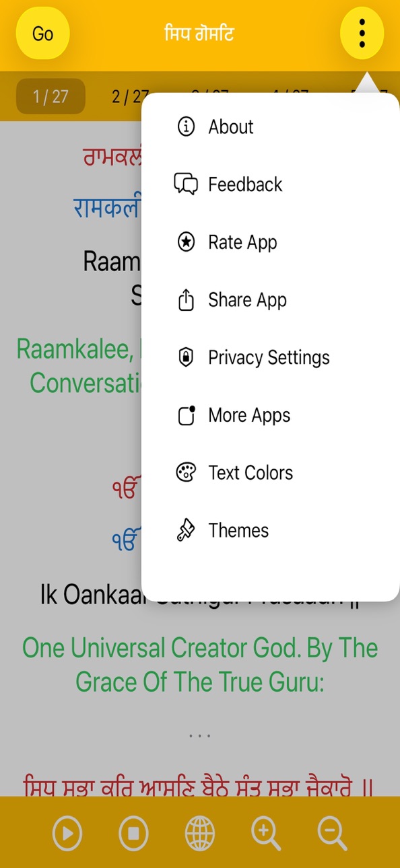
Task: Click the Themes paintbrush icon
Action: point(186,531)
